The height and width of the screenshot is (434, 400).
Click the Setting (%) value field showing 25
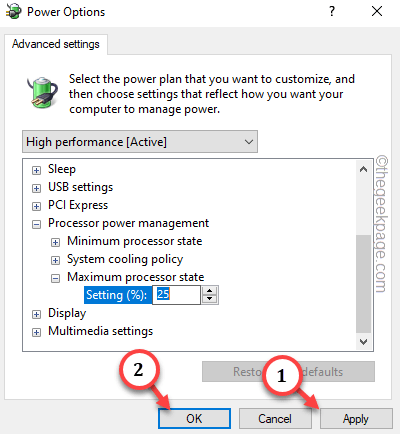click(x=176, y=295)
